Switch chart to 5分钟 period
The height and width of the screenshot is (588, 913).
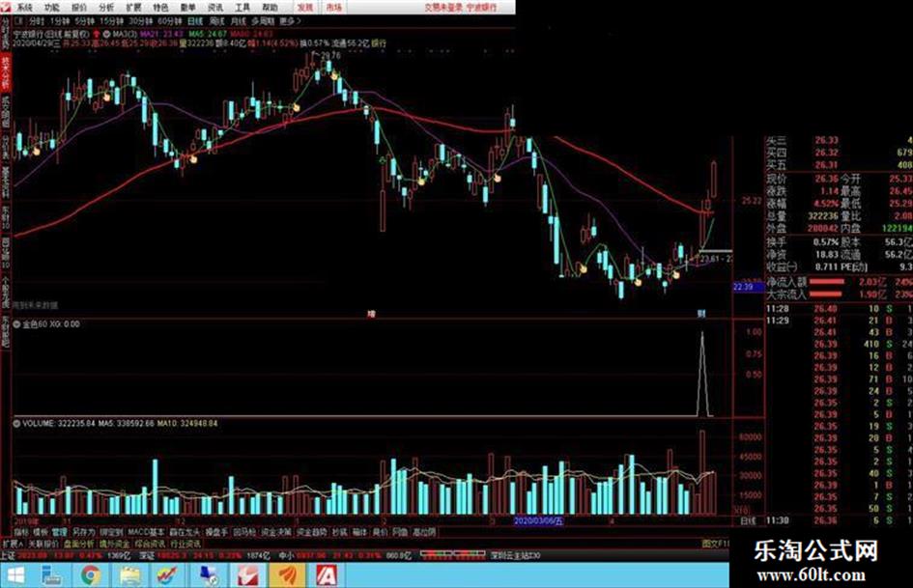[84, 21]
